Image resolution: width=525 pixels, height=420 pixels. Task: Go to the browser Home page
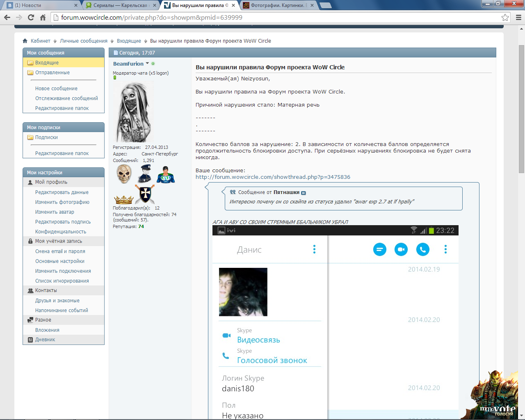point(43,17)
